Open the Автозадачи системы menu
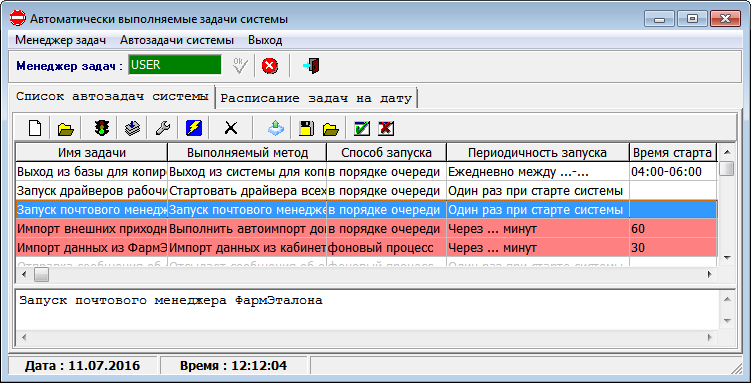 (x=177, y=40)
